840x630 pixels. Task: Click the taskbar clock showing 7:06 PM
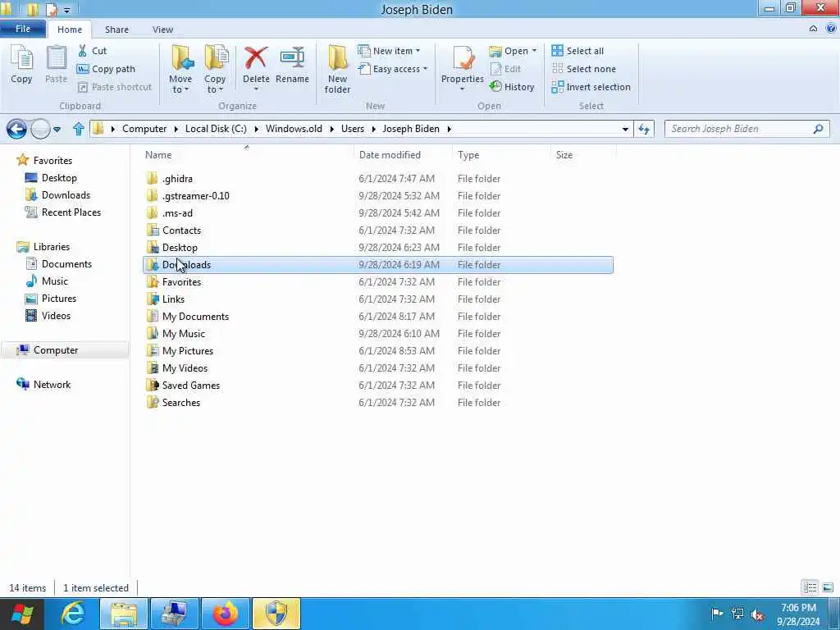click(x=798, y=614)
